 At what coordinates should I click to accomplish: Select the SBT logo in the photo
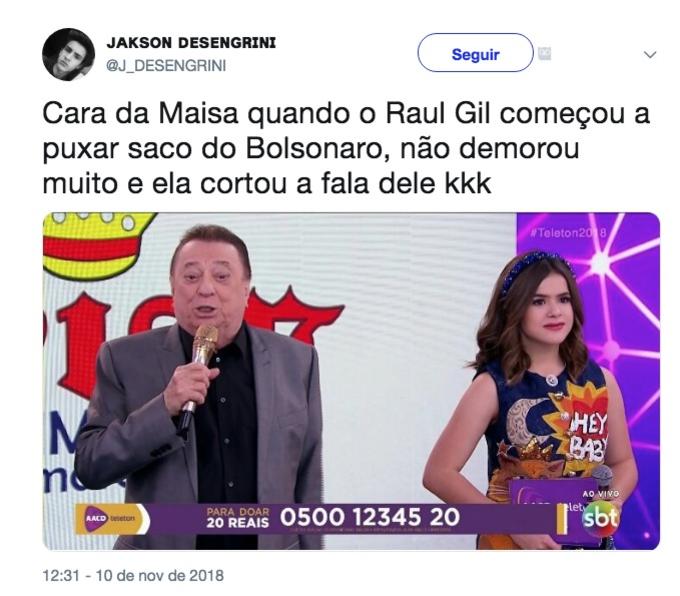pos(600,518)
